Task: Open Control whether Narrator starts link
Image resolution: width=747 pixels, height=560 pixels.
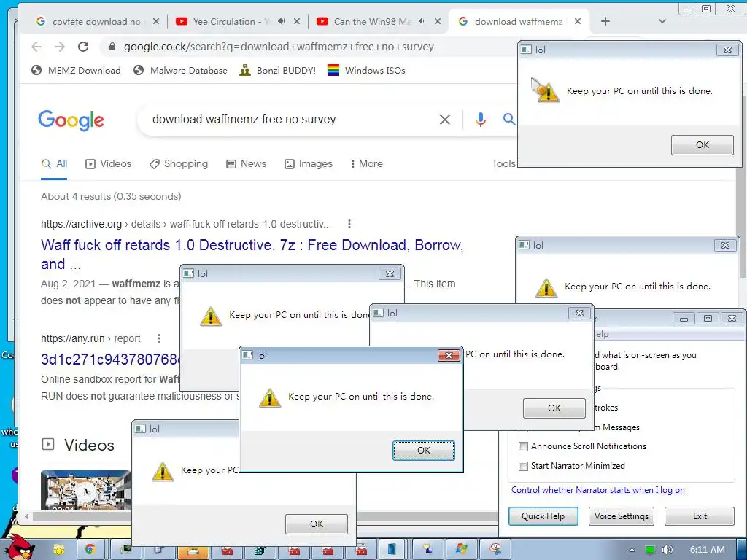Action: [598, 490]
